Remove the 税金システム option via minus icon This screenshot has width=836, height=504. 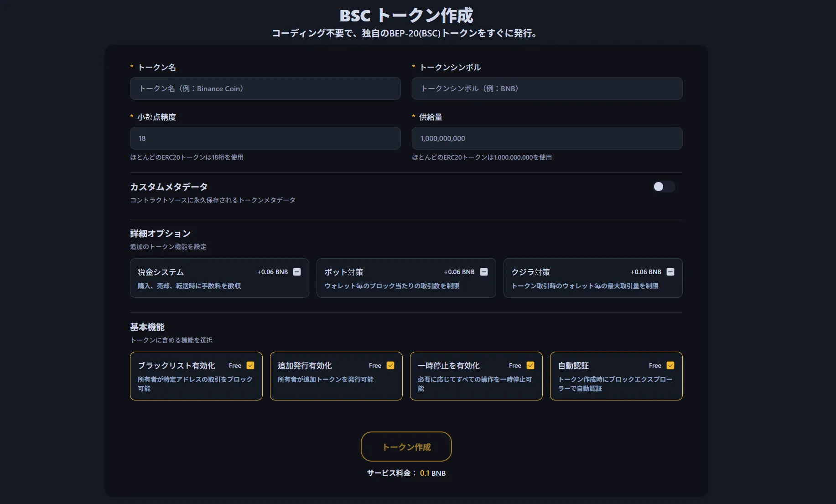(296, 271)
